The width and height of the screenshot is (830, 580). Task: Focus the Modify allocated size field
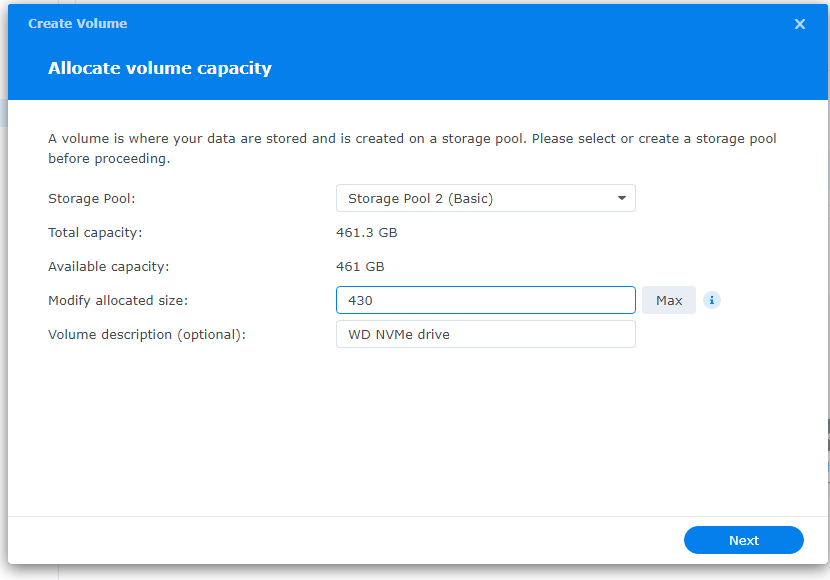(x=485, y=300)
